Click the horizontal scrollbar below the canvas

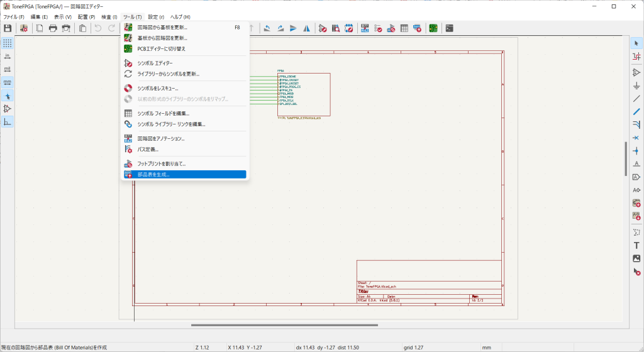coord(284,325)
